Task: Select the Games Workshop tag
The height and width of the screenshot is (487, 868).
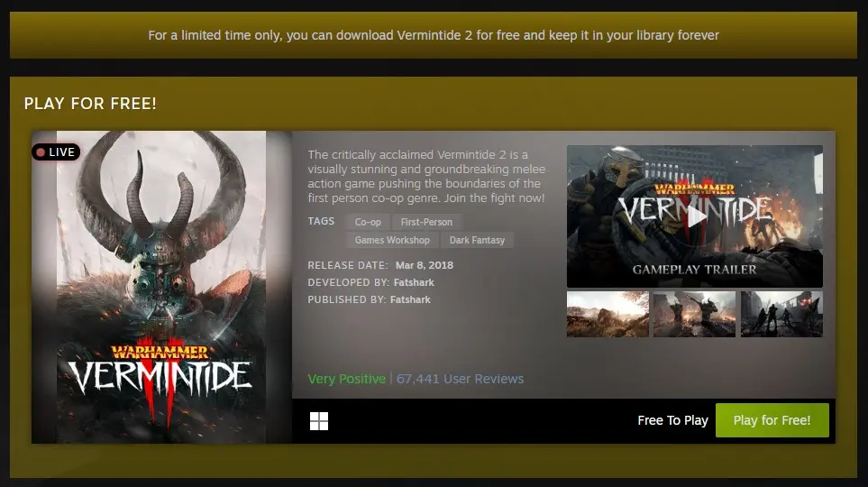Action: pyautogui.click(x=392, y=241)
